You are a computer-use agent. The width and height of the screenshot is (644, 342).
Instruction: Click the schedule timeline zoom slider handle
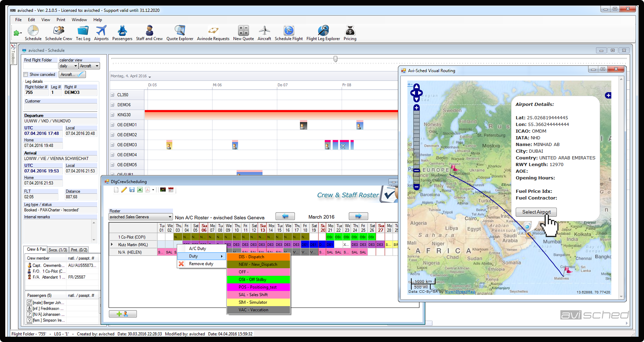(335, 59)
